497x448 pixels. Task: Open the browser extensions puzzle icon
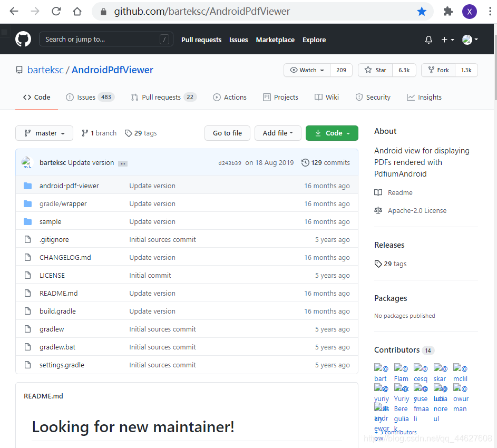(448, 12)
